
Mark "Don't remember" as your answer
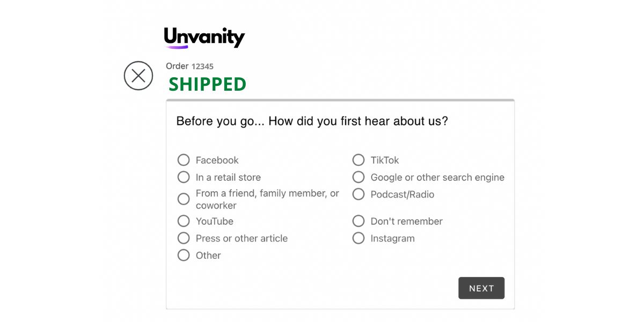[358, 221]
